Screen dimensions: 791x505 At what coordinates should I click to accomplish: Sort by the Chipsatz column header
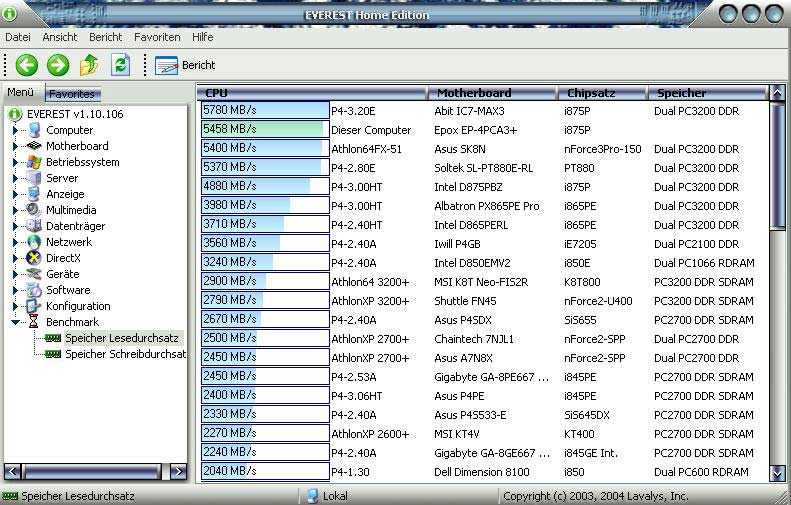tap(602, 93)
